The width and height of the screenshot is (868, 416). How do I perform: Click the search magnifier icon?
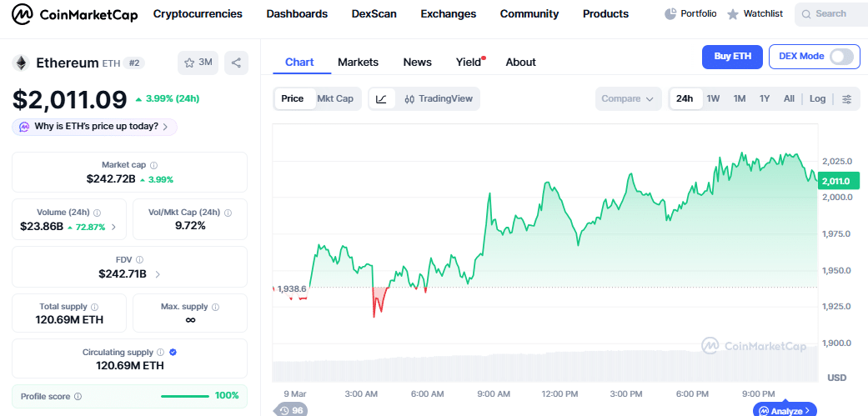806,14
